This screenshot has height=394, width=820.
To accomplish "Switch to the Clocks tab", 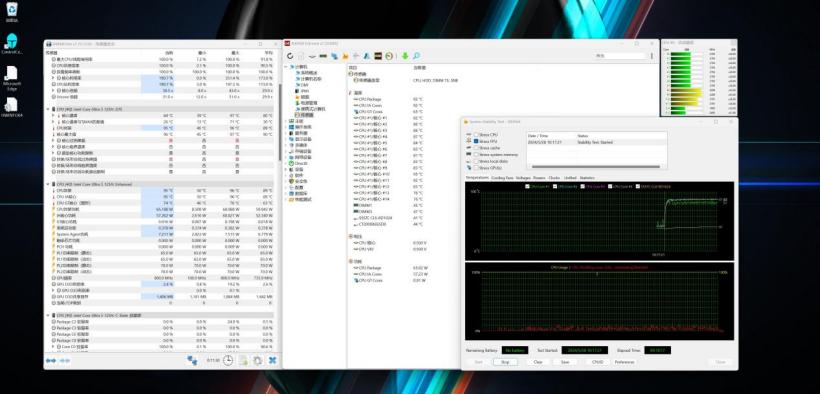I will 554,178.
